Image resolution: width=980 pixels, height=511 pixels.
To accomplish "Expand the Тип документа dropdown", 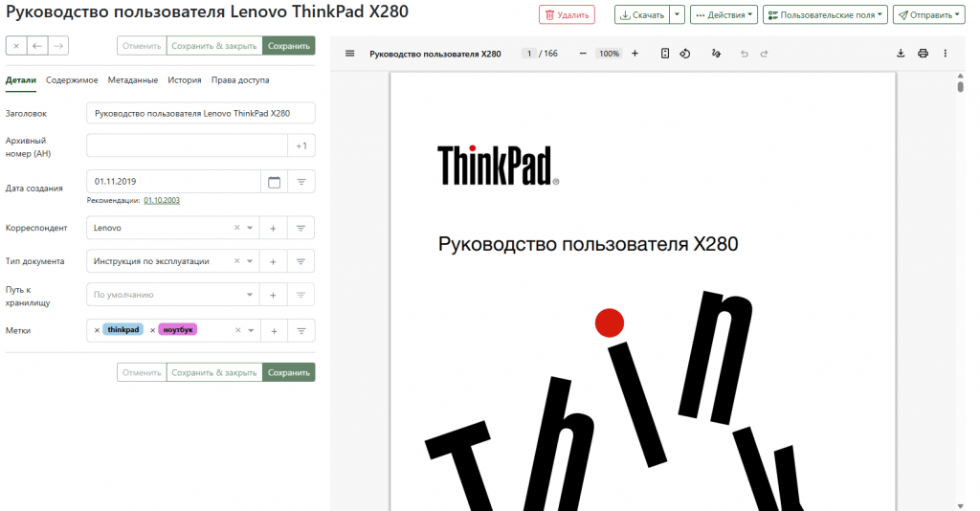I will click(250, 261).
